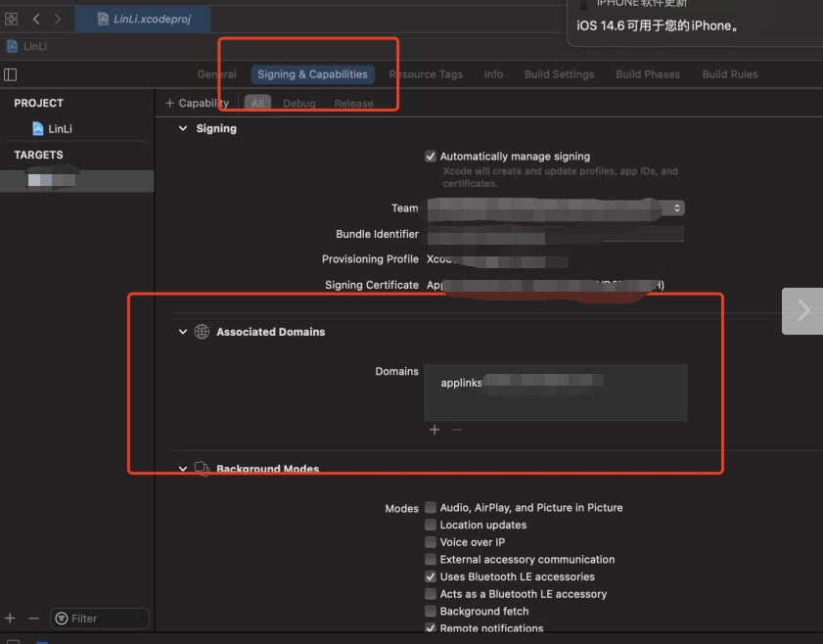Image resolution: width=823 pixels, height=644 pixels.
Task: Switch to Build Settings tab
Action: tap(559, 74)
